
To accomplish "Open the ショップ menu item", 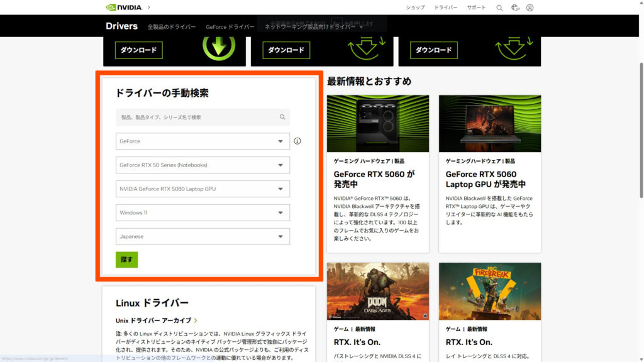I will [415, 8].
